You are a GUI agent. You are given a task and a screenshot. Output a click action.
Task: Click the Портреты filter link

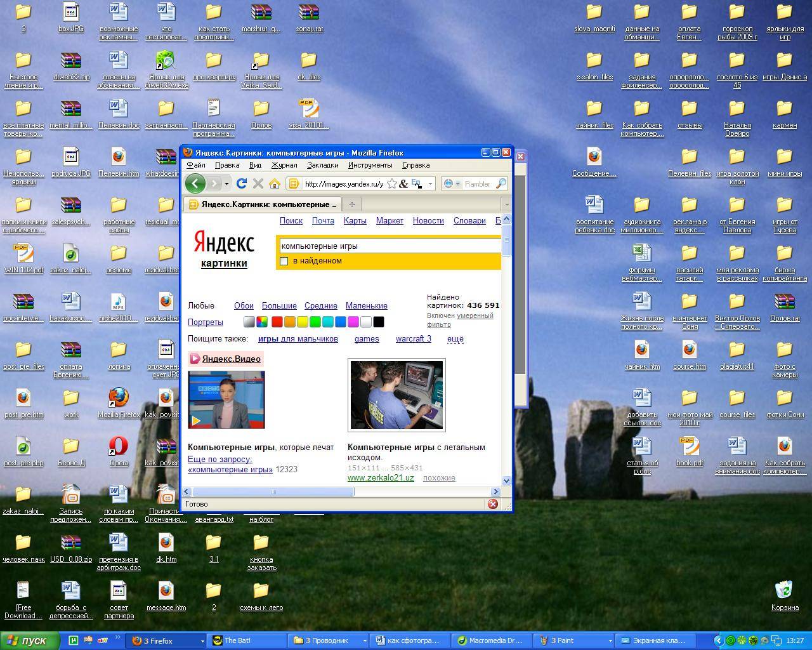click(206, 322)
